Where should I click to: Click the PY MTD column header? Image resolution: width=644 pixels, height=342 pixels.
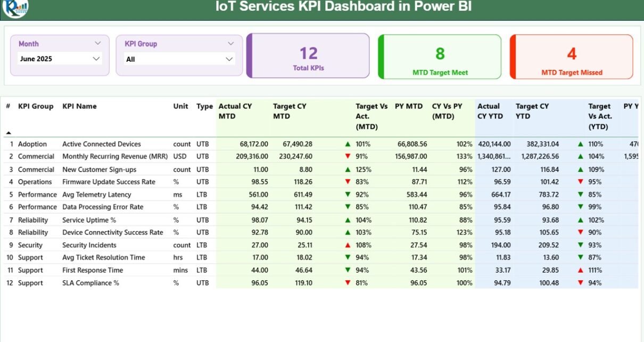click(x=408, y=107)
